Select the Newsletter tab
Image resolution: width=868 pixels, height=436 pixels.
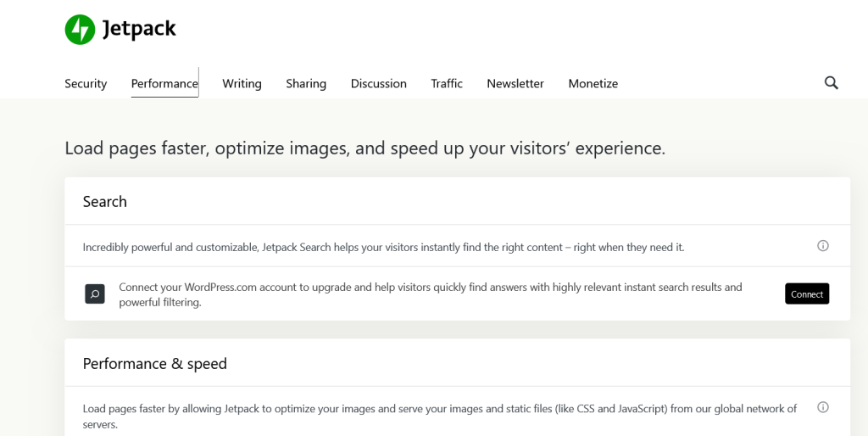[515, 84]
